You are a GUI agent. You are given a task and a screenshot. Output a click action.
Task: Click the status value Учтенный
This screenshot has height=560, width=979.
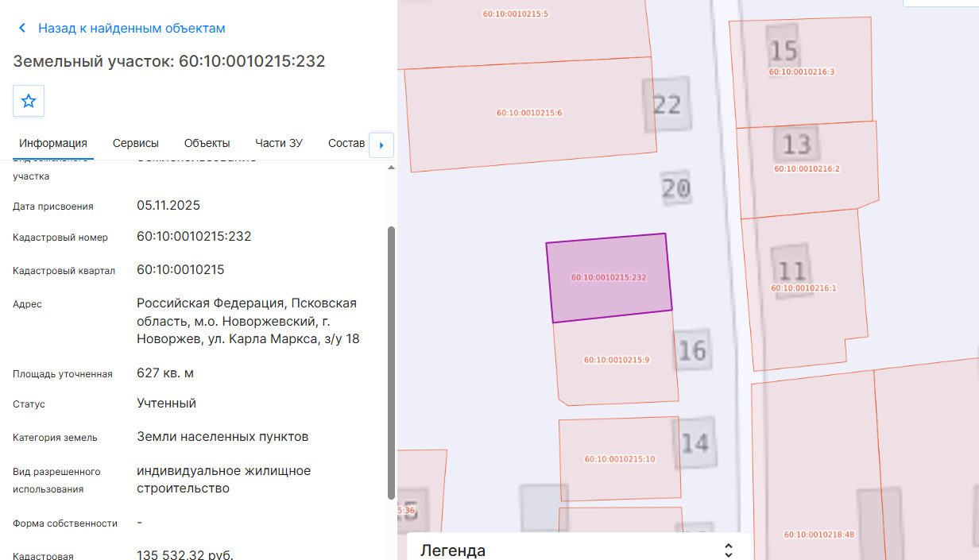coord(166,404)
